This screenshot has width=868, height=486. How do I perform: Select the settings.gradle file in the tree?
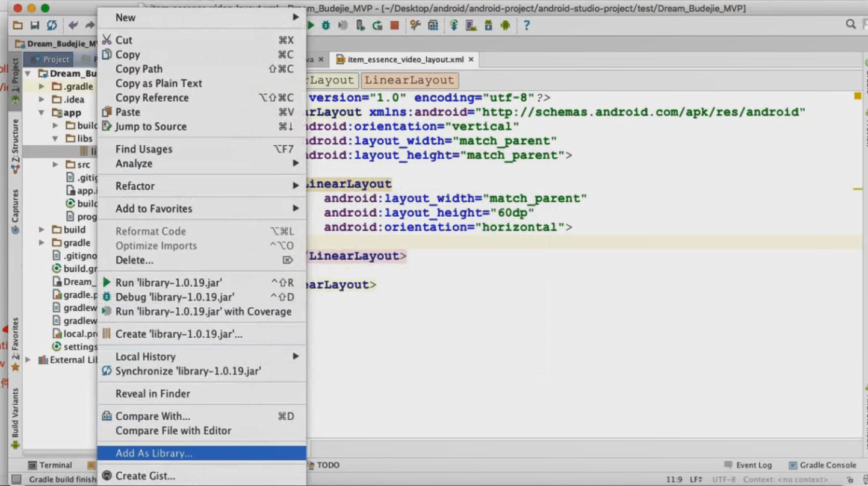coord(75,347)
